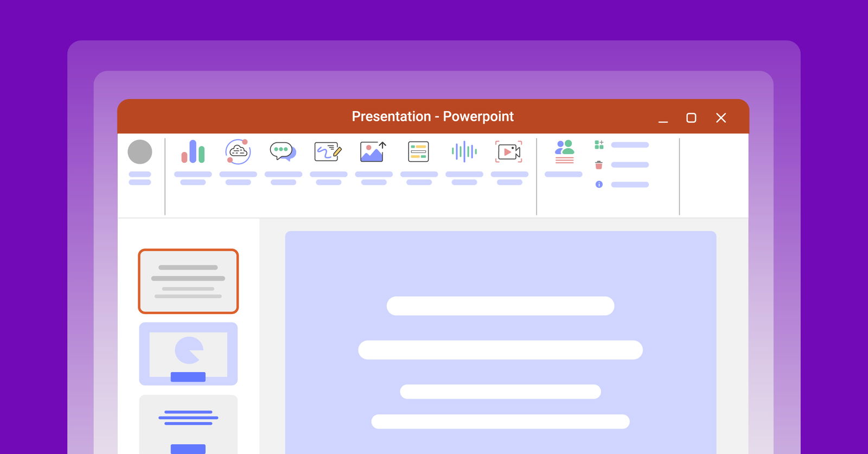Open the word cloud icon

click(x=238, y=151)
